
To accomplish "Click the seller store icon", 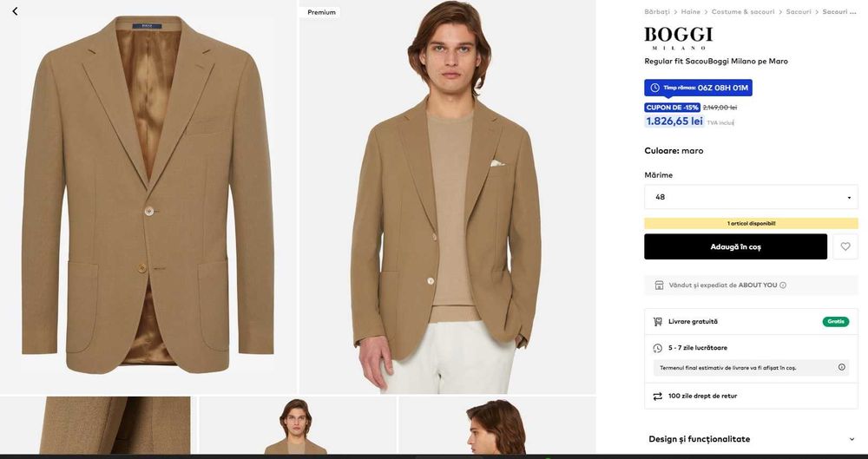I will click(660, 285).
